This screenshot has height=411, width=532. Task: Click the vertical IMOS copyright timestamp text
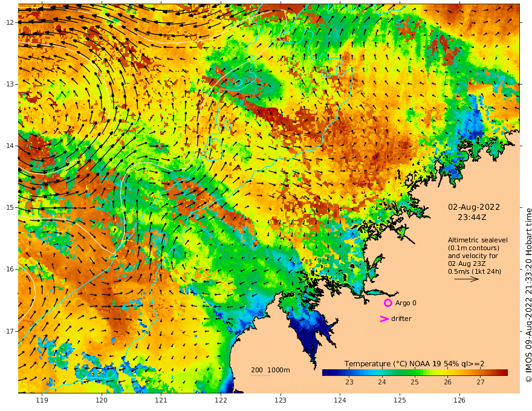point(528,296)
